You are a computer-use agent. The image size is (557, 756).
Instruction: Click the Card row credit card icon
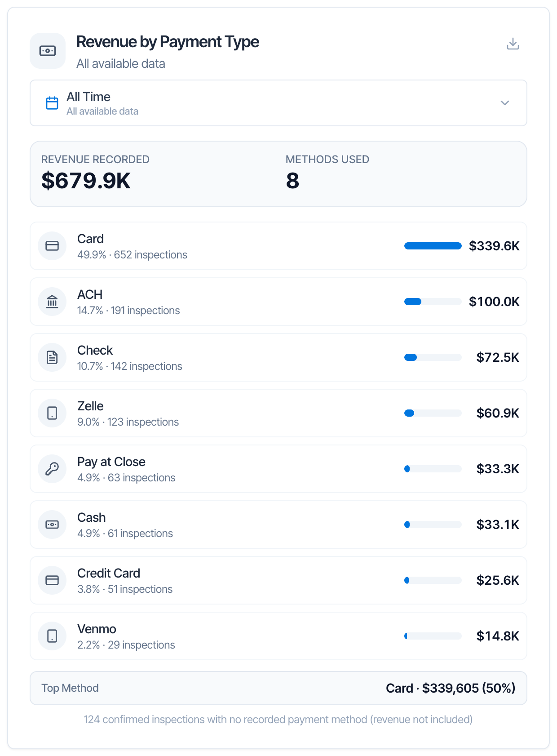[x=52, y=246]
